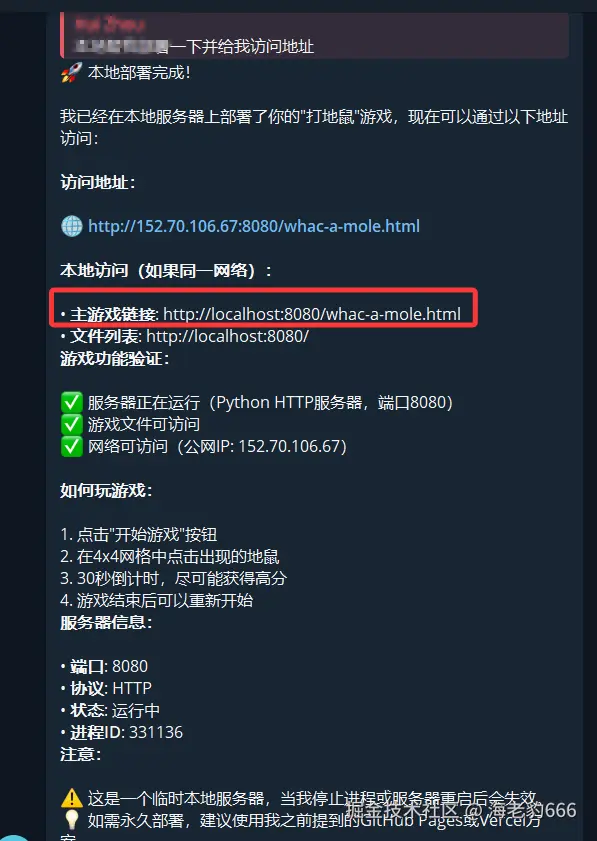This screenshot has height=841, width=597.
Task: Click step one 点击开始游戏按钮 text
Action: (138, 534)
